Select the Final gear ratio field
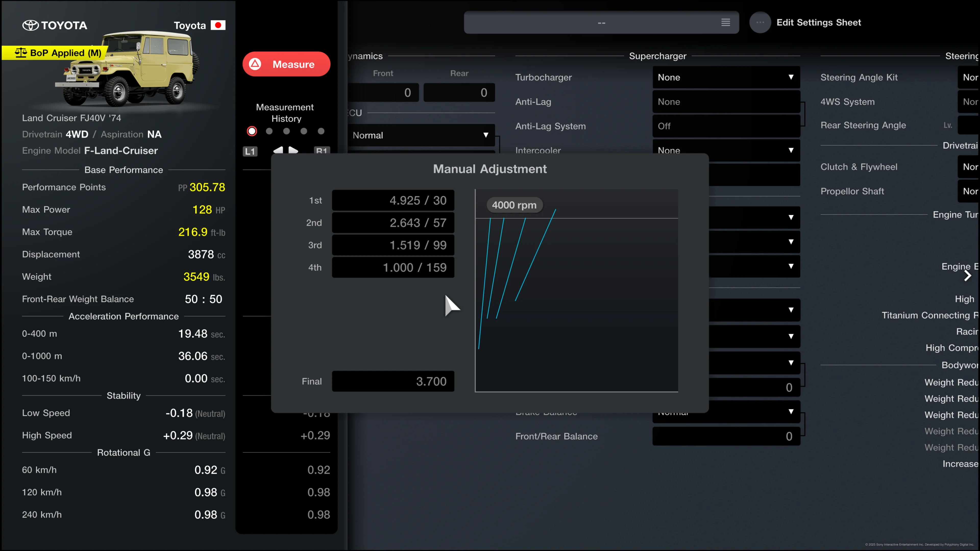The width and height of the screenshot is (980, 551). pyautogui.click(x=393, y=381)
